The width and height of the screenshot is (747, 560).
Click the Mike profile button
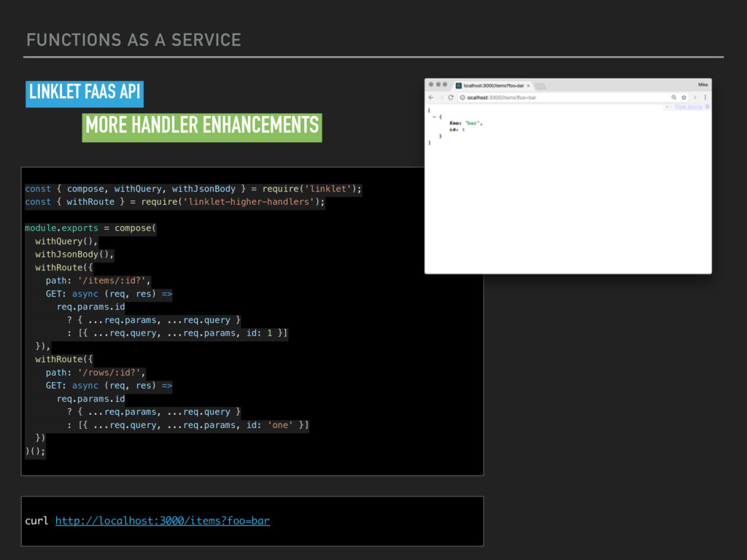click(703, 85)
